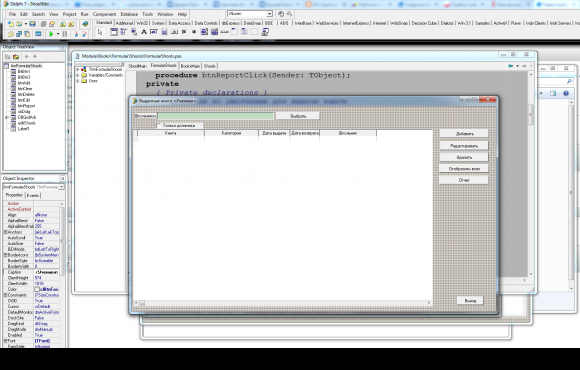Click the Save floppy disk icon
Screen dimensions: 580x370
pyautogui.click(x=33, y=24)
